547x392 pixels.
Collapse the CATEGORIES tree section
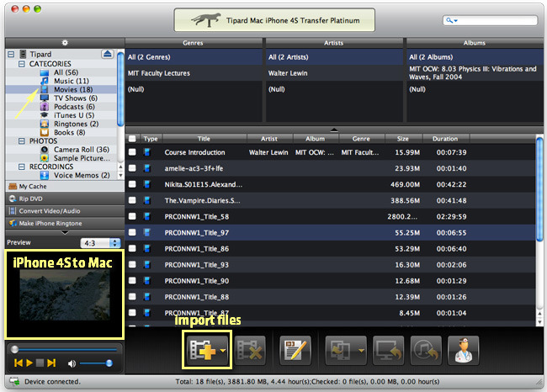point(22,64)
